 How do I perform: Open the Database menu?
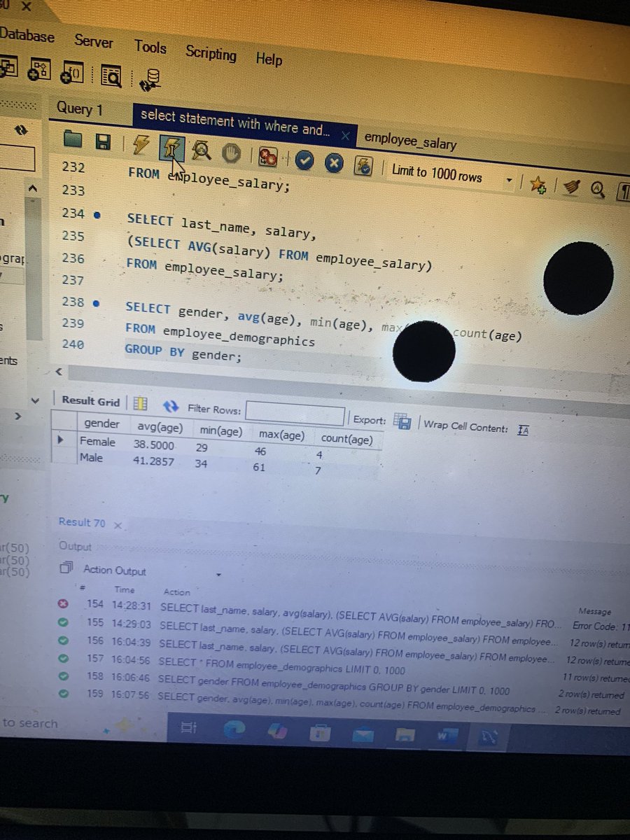pyautogui.click(x=27, y=35)
